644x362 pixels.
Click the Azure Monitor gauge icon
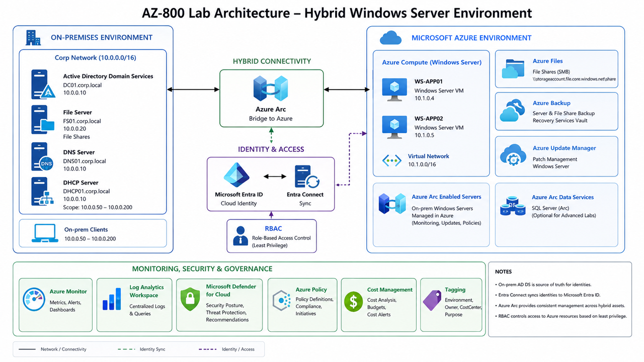(x=34, y=300)
